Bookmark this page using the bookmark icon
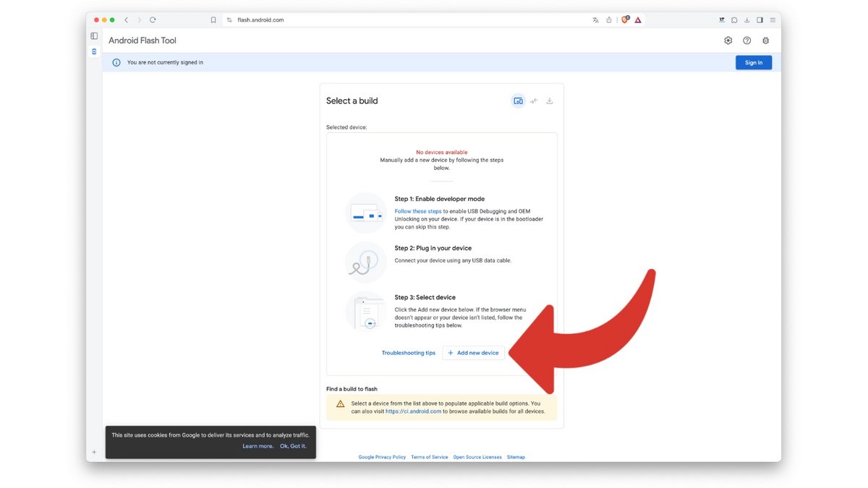868x488 pixels. coord(213,20)
